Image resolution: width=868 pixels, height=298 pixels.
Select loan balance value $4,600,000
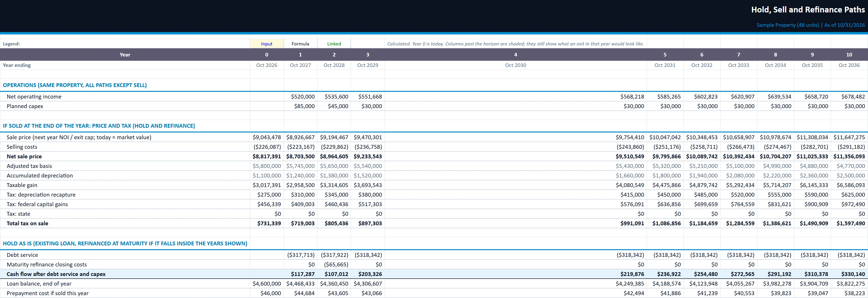[267, 284]
